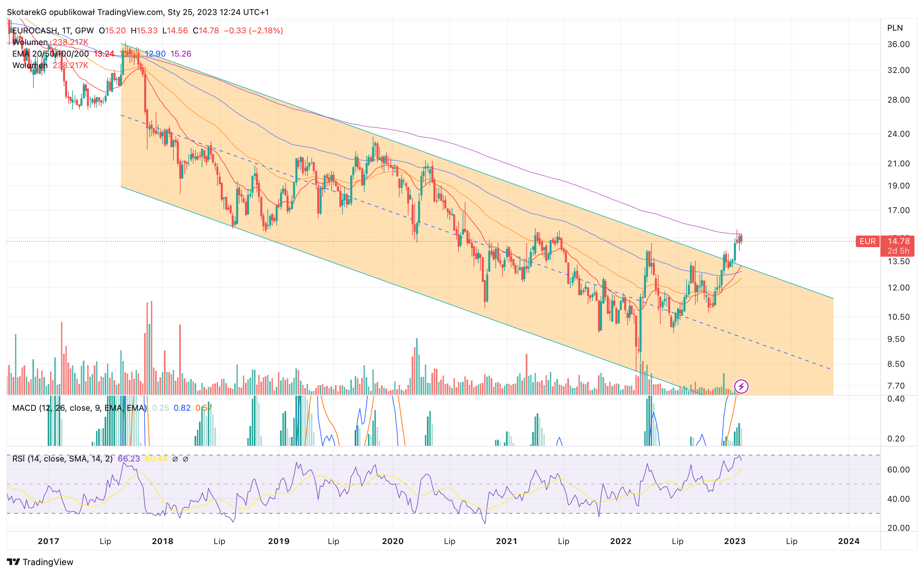Click the SkotarekG publication header text

coord(138,12)
